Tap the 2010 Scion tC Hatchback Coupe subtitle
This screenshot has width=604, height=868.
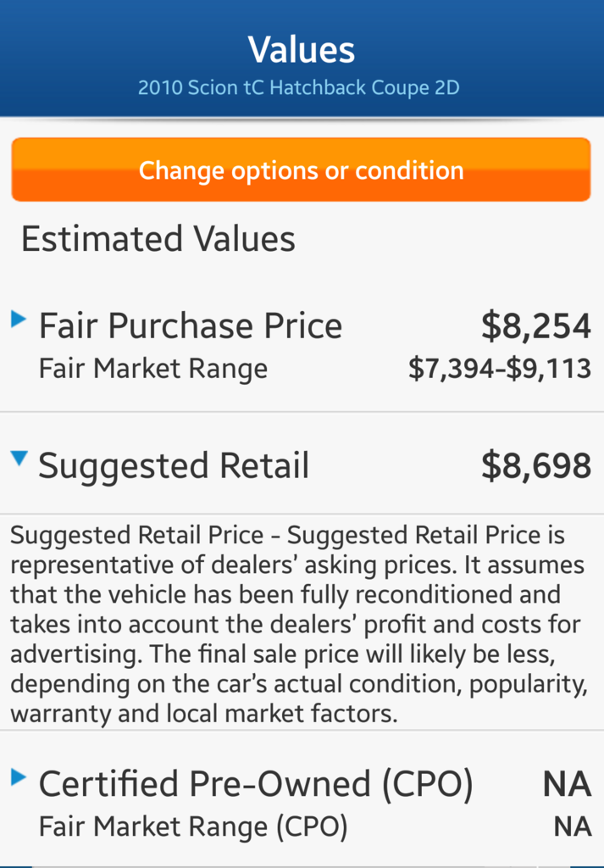(x=299, y=88)
